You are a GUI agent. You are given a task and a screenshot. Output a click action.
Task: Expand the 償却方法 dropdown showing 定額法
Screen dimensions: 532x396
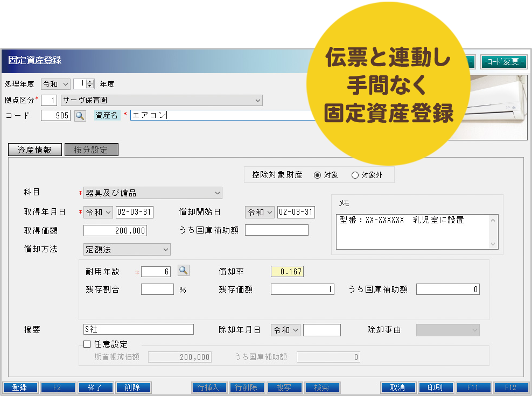pos(127,249)
